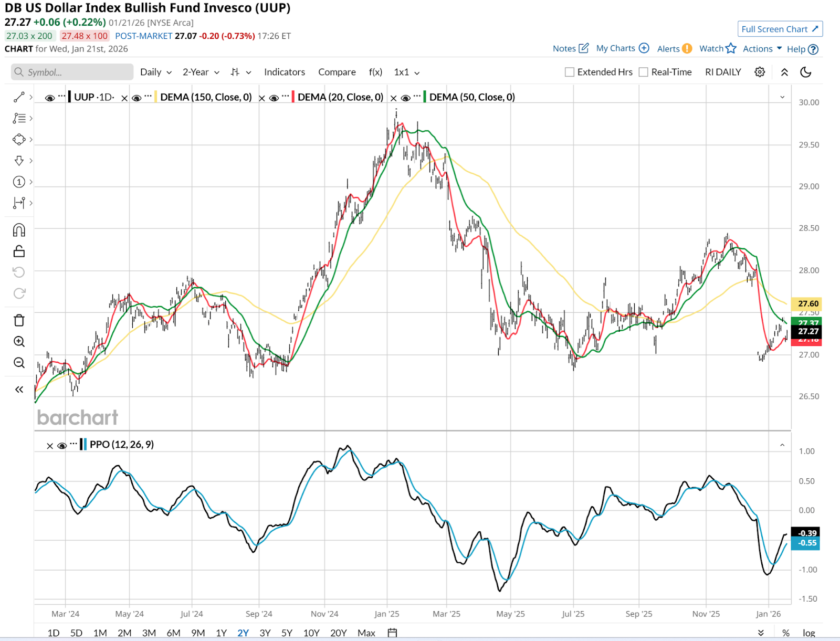Click the Symbol search input field

tap(73, 72)
